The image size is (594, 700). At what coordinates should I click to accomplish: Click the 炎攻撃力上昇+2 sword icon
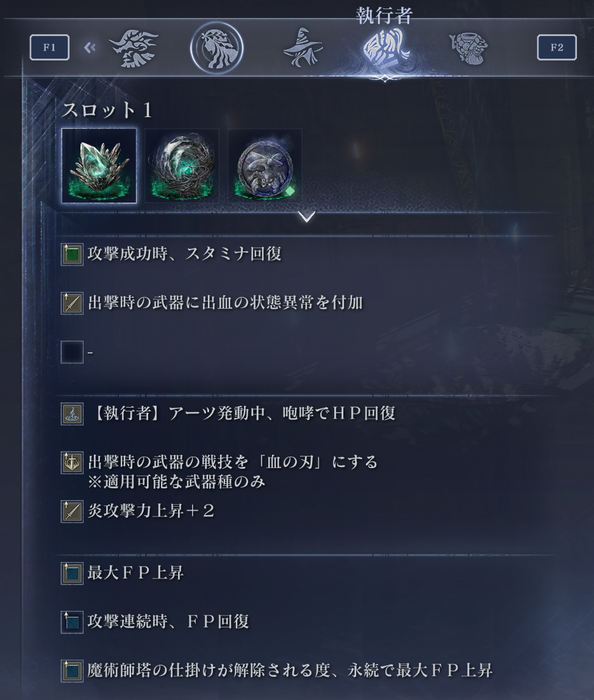[x=72, y=511]
